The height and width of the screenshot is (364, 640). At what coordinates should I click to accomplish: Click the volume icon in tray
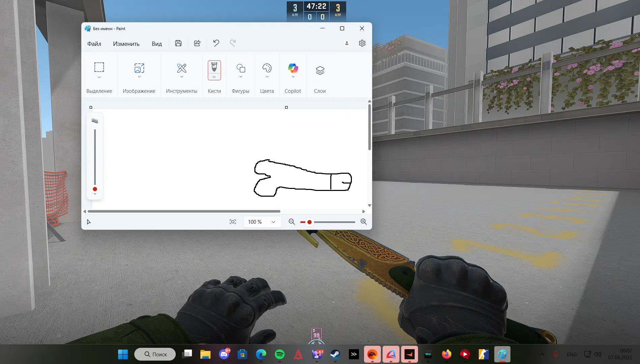pos(598,354)
